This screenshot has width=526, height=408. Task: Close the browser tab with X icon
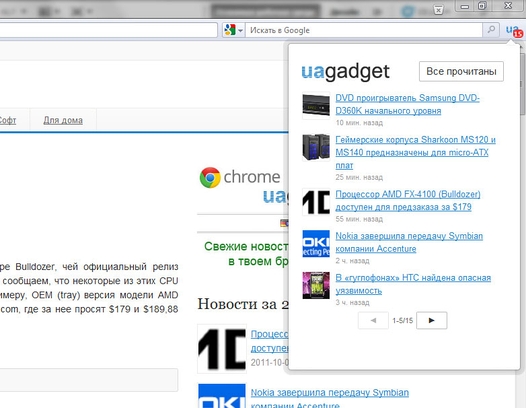[438, 9]
